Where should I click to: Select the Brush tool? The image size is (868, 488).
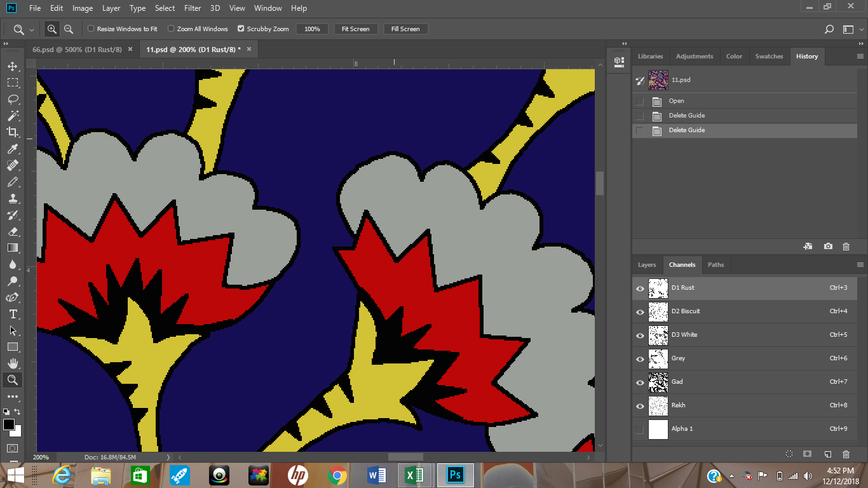12,182
